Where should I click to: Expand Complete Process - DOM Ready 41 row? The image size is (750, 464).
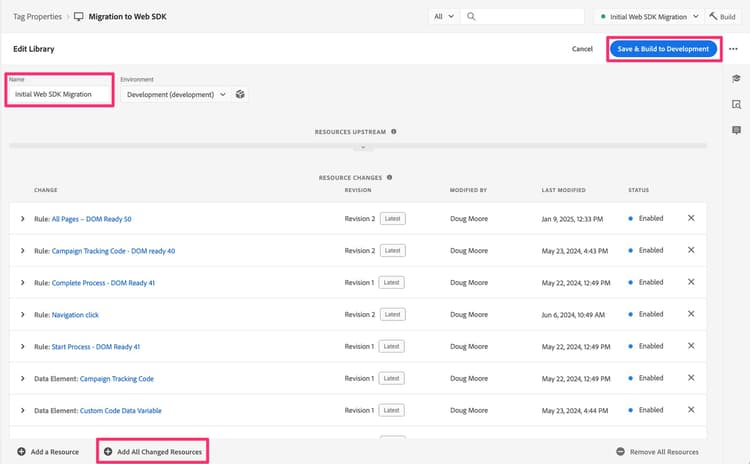(22, 283)
